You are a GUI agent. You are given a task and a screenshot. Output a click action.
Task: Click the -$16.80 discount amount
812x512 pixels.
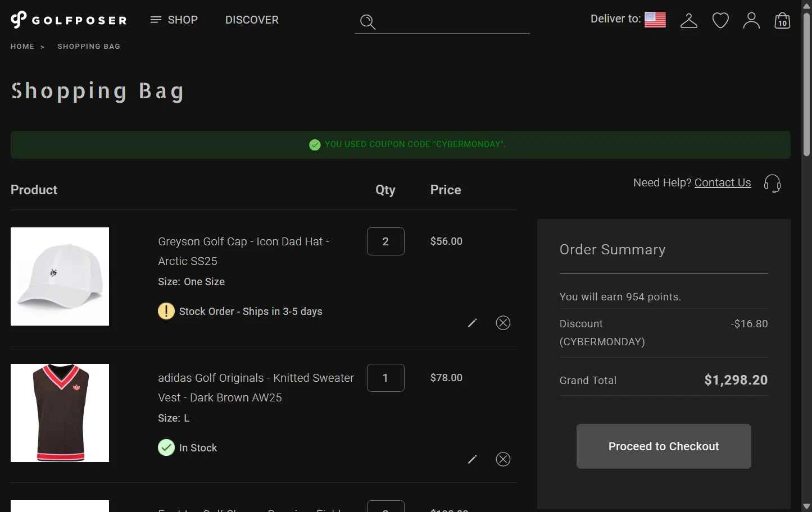click(x=750, y=324)
